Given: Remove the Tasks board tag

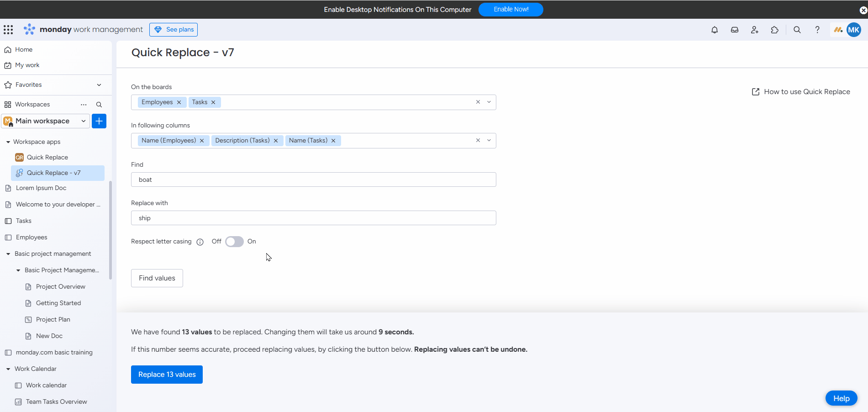Looking at the screenshot, I should click(213, 102).
